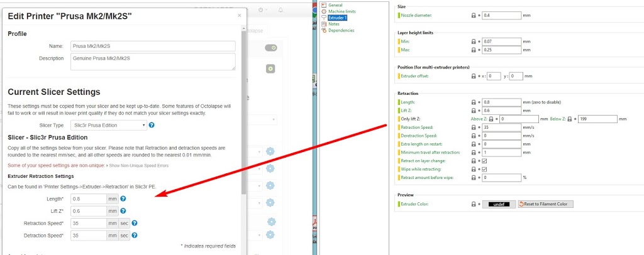Click Reset to Filament Color button
644x255 pixels.
(x=545, y=204)
